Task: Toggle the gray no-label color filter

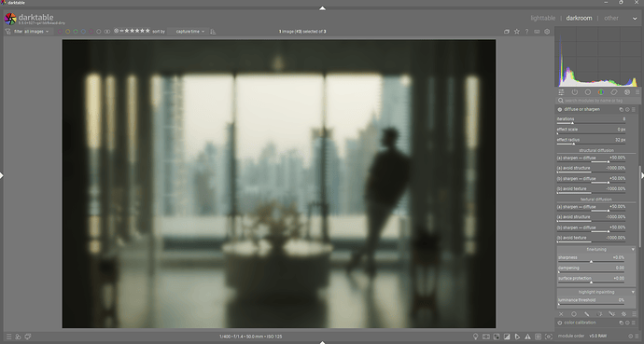Action: click(x=99, y=32)
